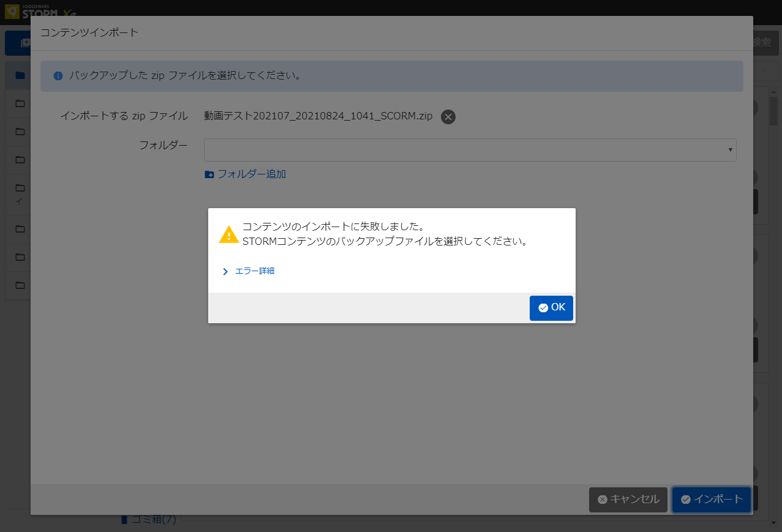Image resolution: width=782 pixels, height=532 pixels.
Task: Click the scrollbar up arrow
Action: click(774, 91)
